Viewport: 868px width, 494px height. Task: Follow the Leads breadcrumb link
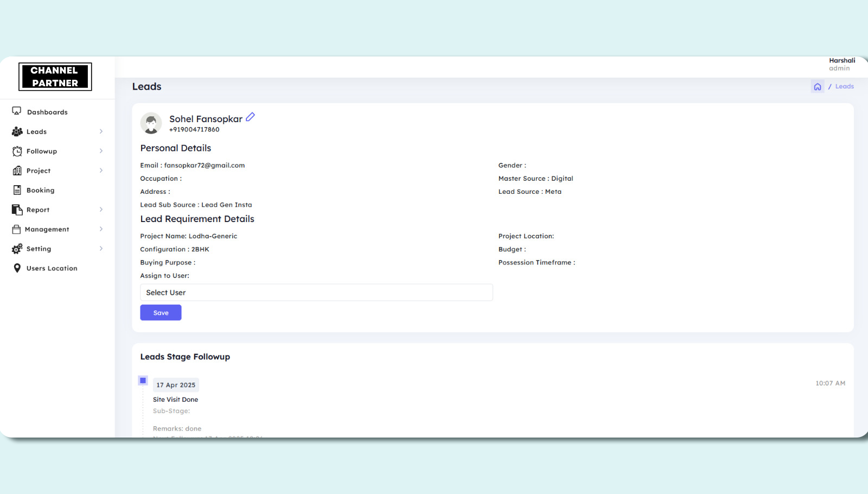pyautogui.click(x=844, y=87)
